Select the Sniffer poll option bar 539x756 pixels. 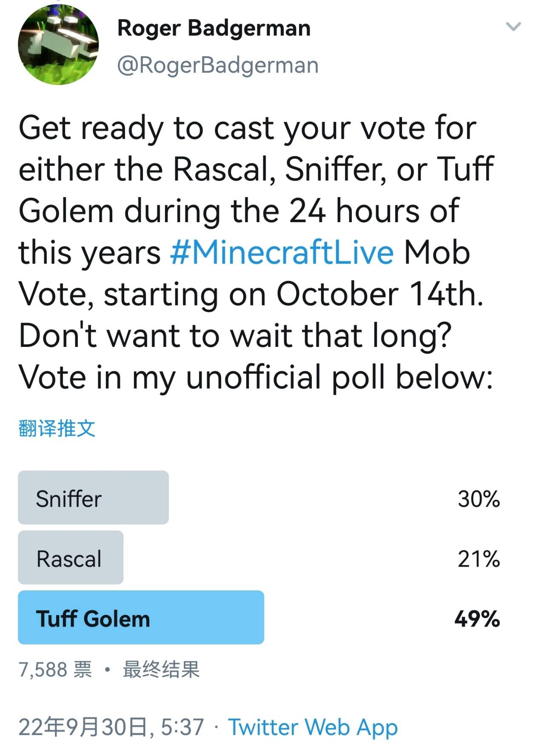click(93, 498)
